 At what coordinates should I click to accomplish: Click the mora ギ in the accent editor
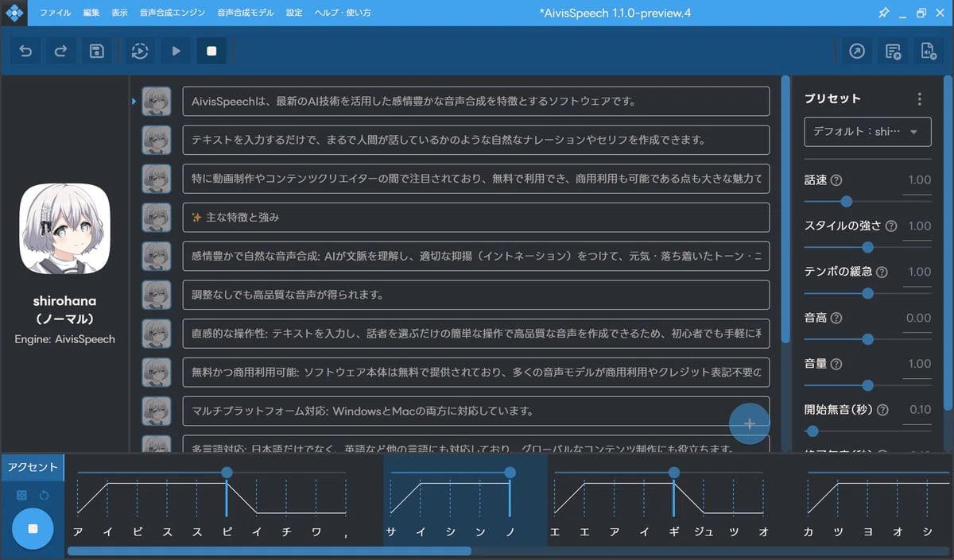[674, 532]
